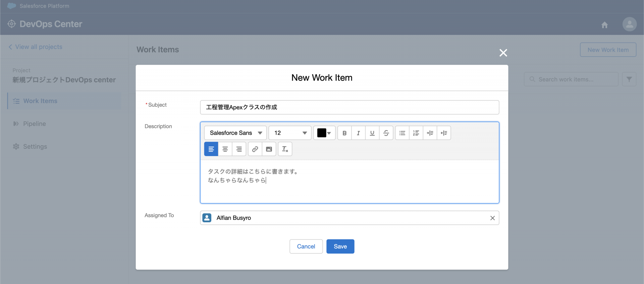Click the Salesforce cloud logo
This screenshot has width=644, height=284.
click(x=12, y=6)
